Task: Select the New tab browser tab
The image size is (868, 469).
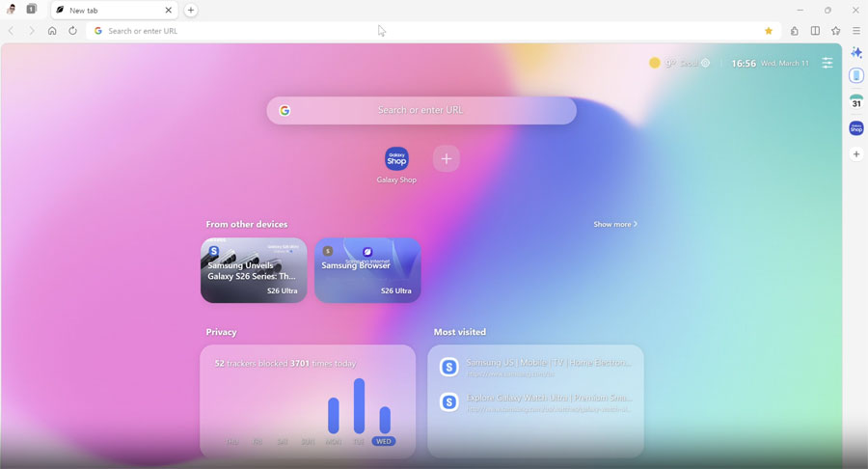Action: coord(114,10)
